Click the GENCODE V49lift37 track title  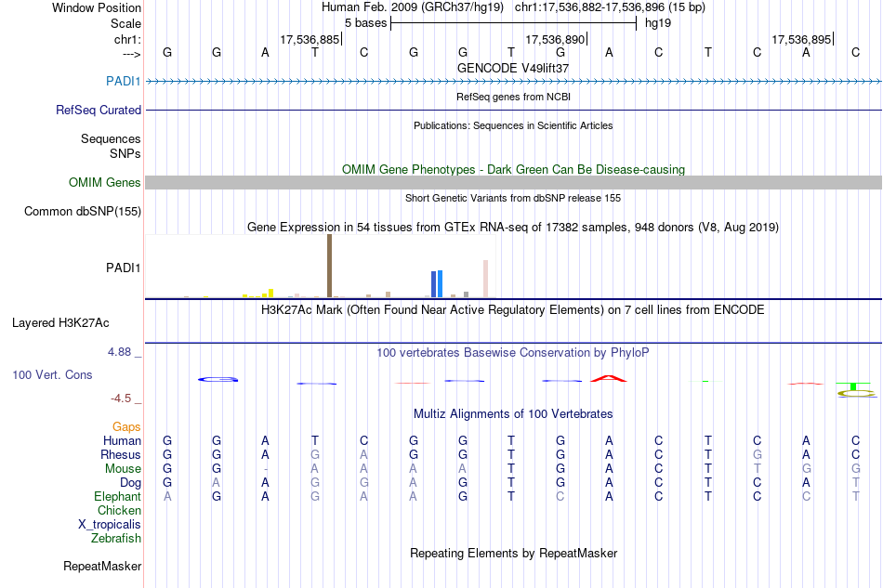tap(513, 68)
